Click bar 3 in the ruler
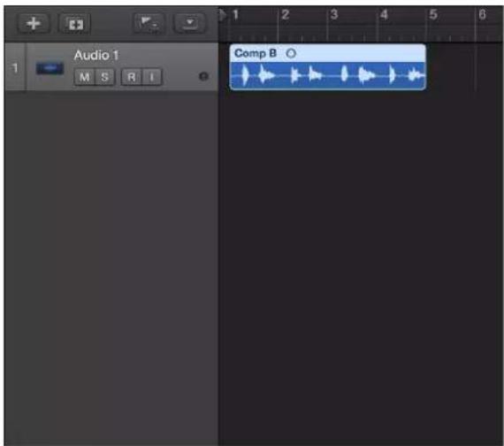Screen dimensions: 504x446 [x=334, y=15]
